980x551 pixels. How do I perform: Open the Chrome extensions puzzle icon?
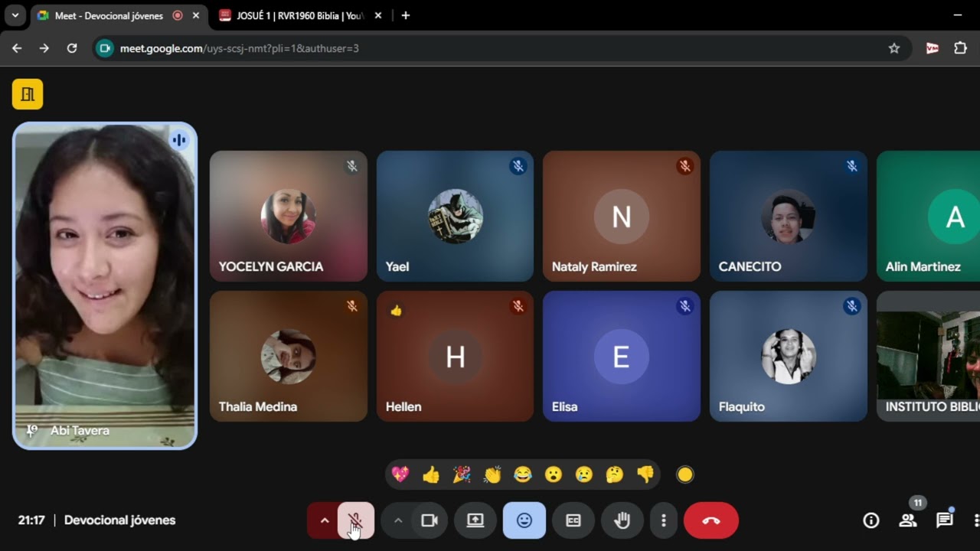pyautogui.click(x=960, y=48)
